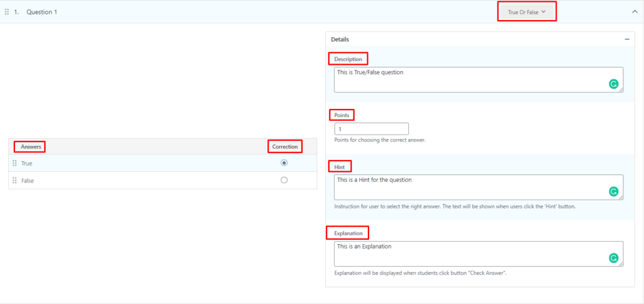Mark False as the correct answer

284,180
